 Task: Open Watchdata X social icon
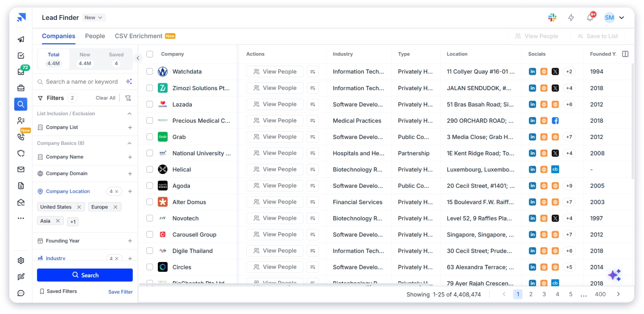pos(555,71)
